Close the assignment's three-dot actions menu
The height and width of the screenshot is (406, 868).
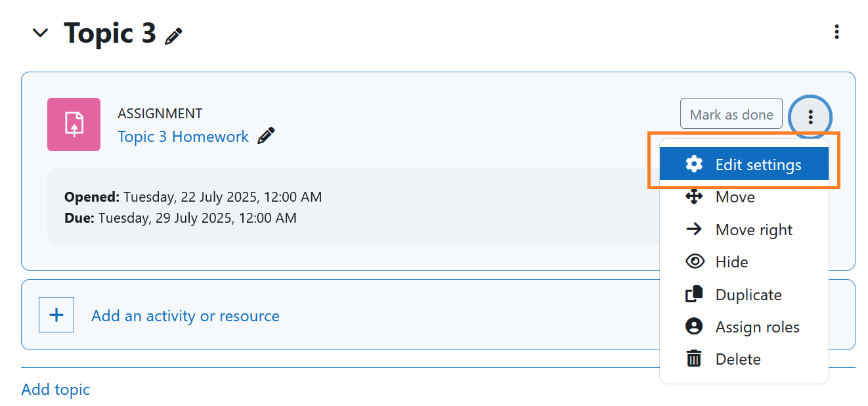pos(810,117)
